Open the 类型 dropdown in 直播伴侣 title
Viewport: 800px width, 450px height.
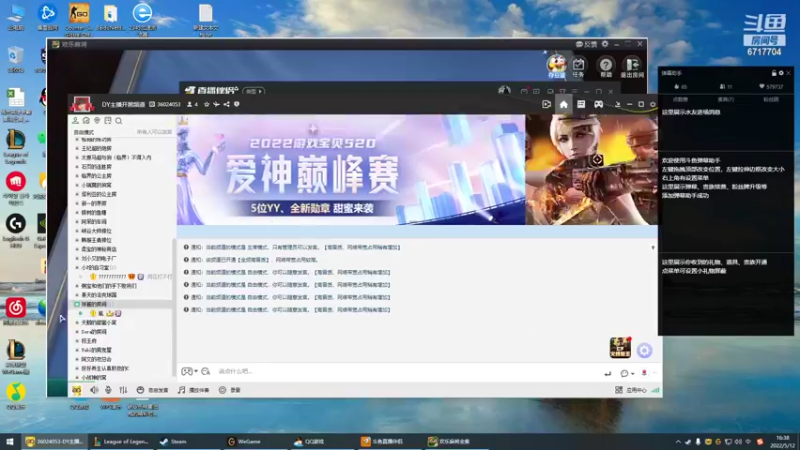point(254,91)
